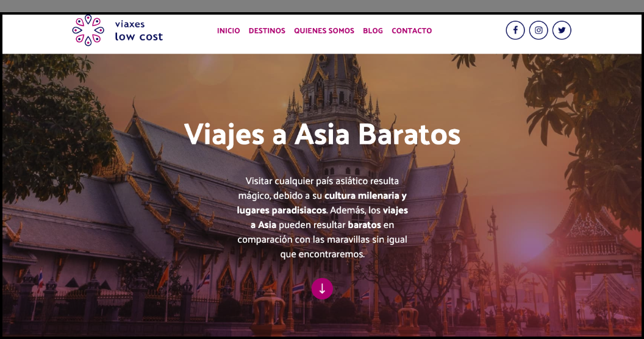Open the BLOG menu item
The width and height of the screenshot is (644, 339).
coord(373,30)
